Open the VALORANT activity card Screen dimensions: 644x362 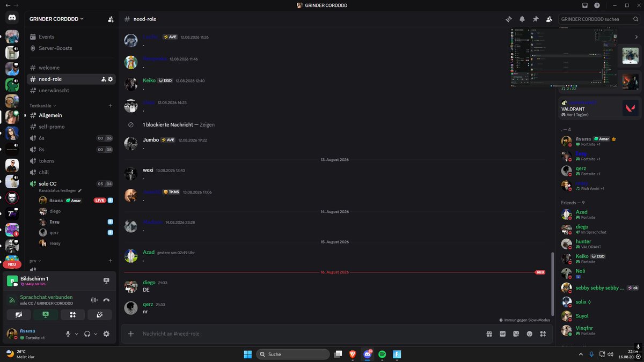599,108
